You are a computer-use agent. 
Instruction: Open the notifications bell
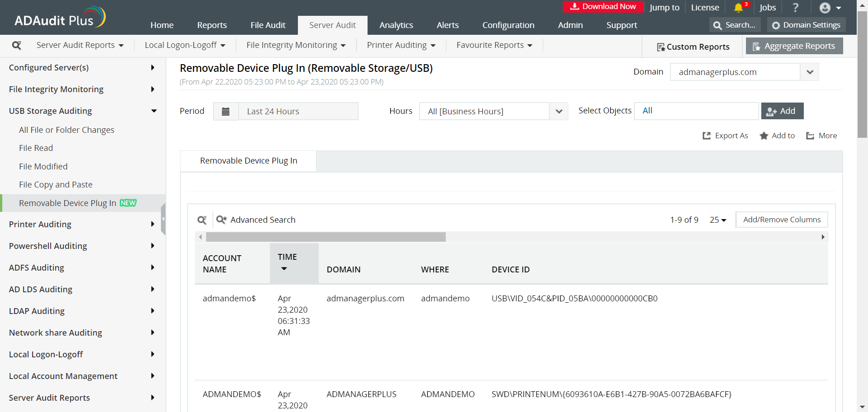pyautogui.click(x=739, y=8)
